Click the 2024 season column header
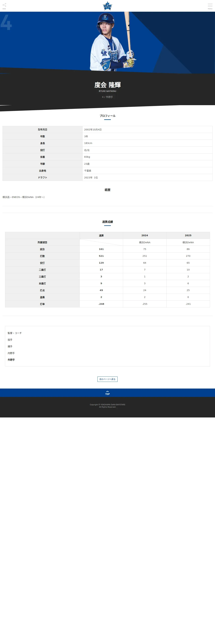Viewport: 215px width, 644px height. click(x=145, y=236)
